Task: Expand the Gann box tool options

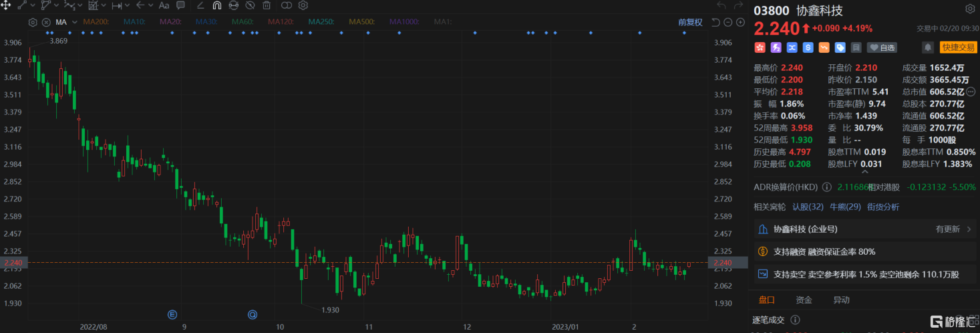Action: (x=104, y=5)
